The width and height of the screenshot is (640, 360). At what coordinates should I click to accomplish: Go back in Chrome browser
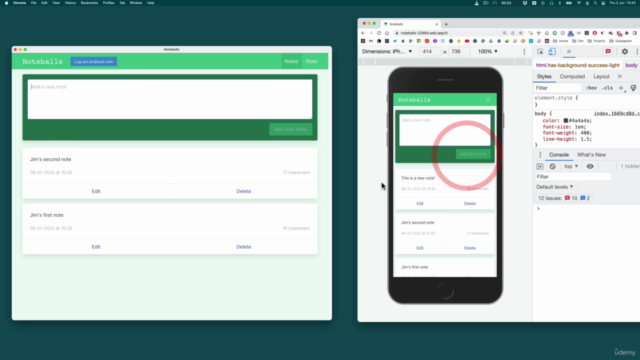click(x=363, y=33)
